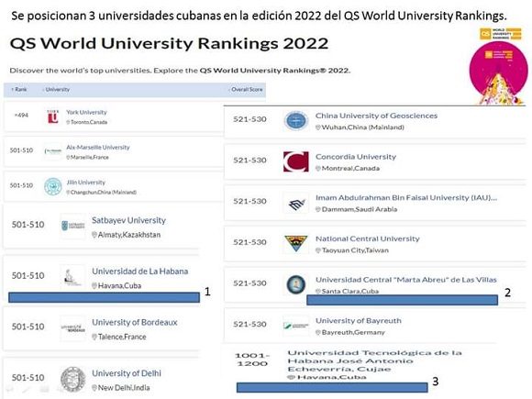Click the Jilin University round seal logo
This screenshot has height=399, width=532.
(x=53, y=186)
